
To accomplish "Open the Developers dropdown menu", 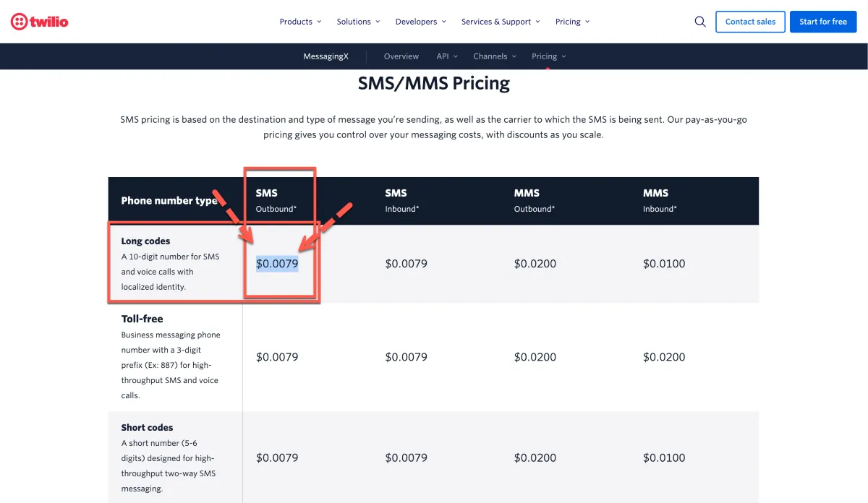I will pos(420,22).
